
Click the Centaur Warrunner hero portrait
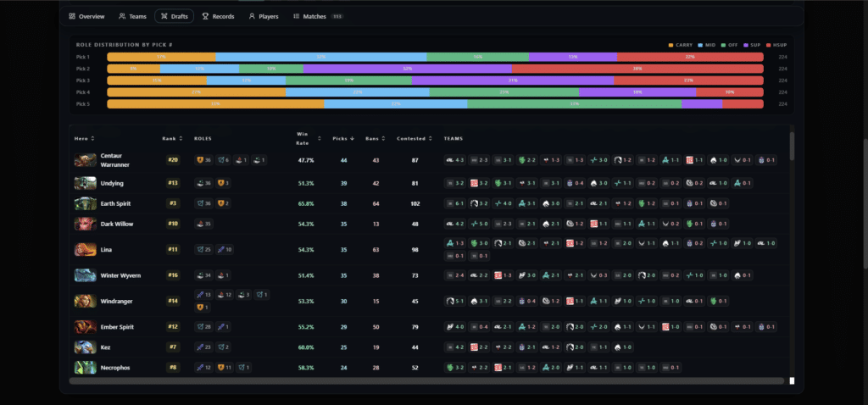86,160
